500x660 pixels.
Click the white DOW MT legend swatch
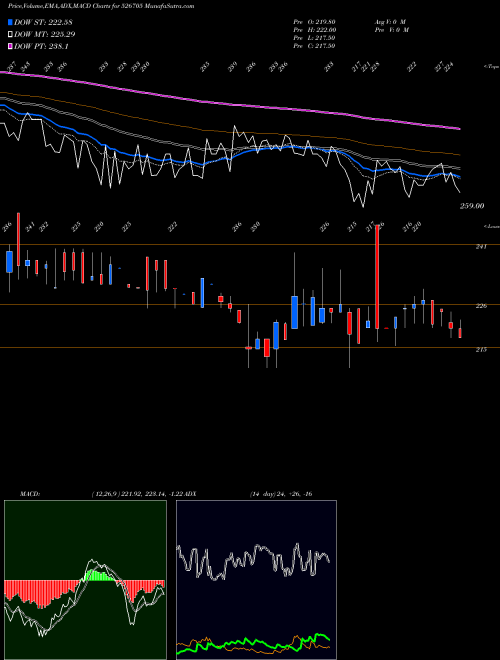click(10, 34)
